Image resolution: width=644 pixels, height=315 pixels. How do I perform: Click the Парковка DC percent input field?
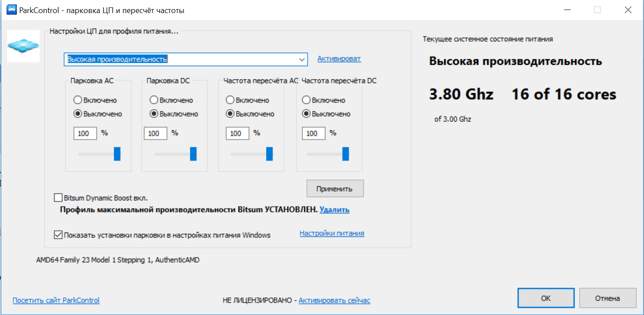pos(155,133)
